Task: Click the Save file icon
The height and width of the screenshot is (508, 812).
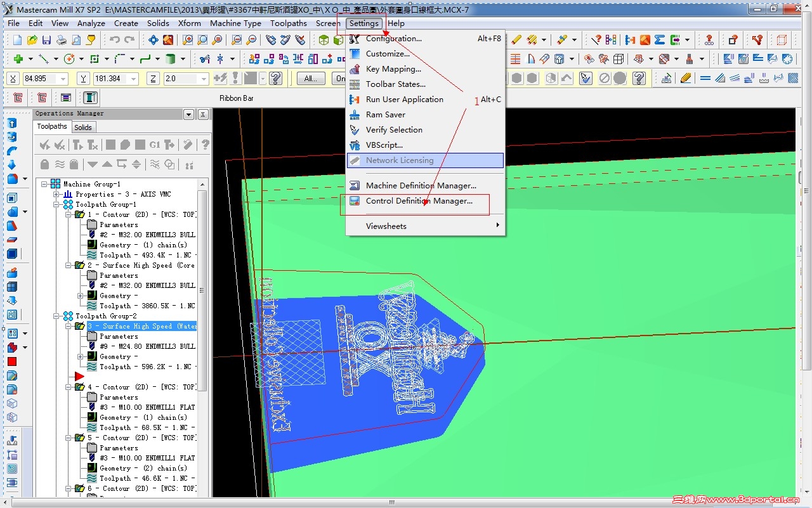Action: click(x=46, y=40)
